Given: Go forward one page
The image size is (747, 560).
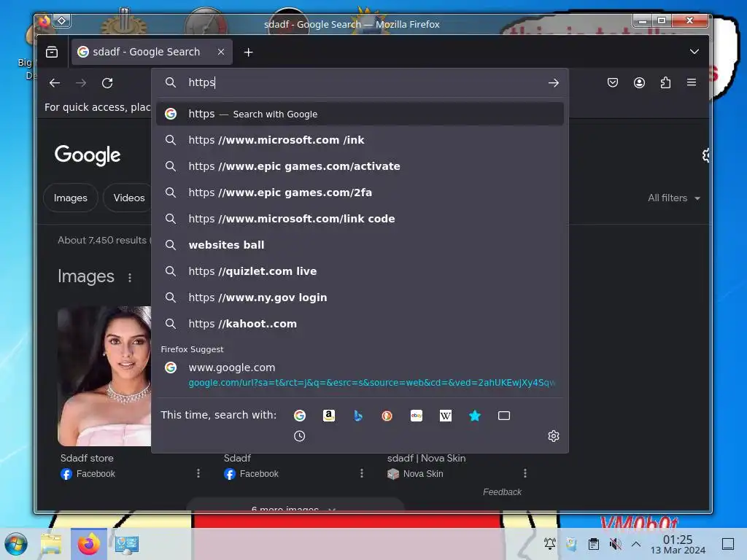Looking at the screenshot, I should [x=81, y=83].
